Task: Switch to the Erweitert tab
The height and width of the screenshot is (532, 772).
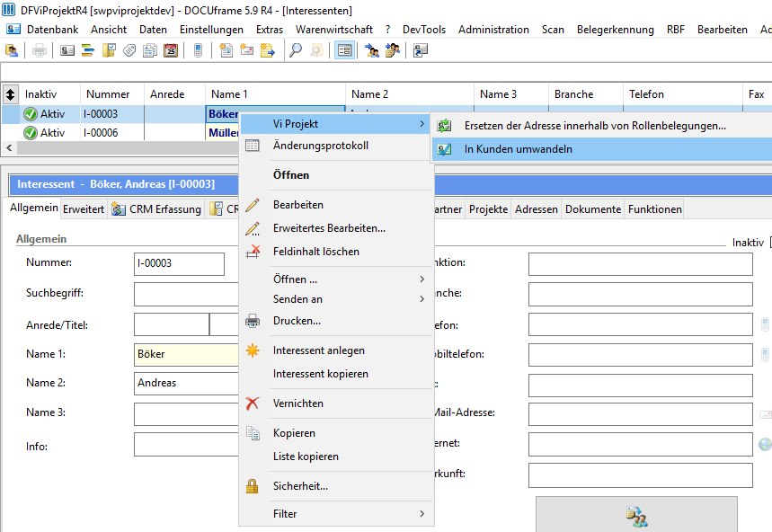Action: (84, 209)
